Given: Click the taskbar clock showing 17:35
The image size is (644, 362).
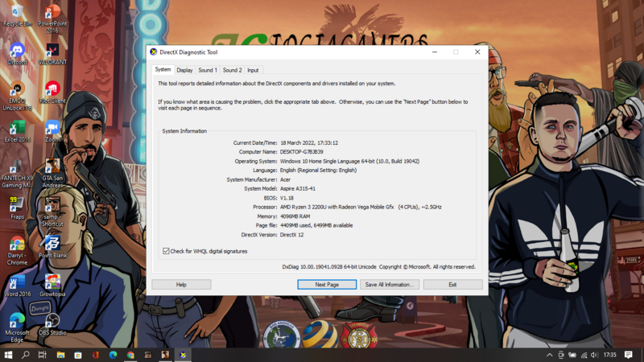Looking at the screenshot, I should pyautogui.click(x=610, y=355).
